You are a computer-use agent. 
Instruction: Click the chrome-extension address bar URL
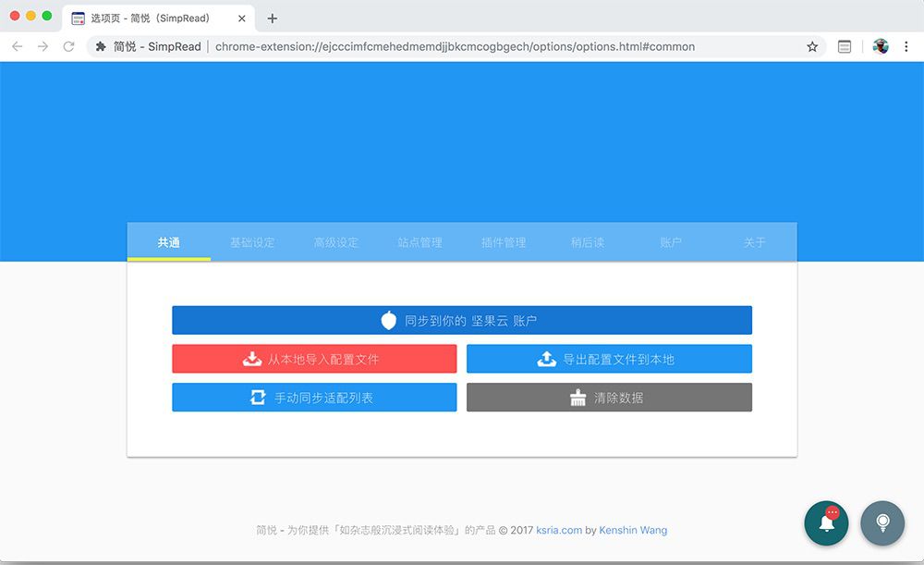(x=455, y=46)
